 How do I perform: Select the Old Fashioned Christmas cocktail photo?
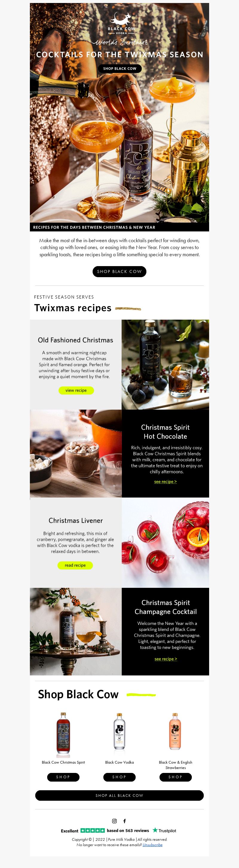coord(165,364)
